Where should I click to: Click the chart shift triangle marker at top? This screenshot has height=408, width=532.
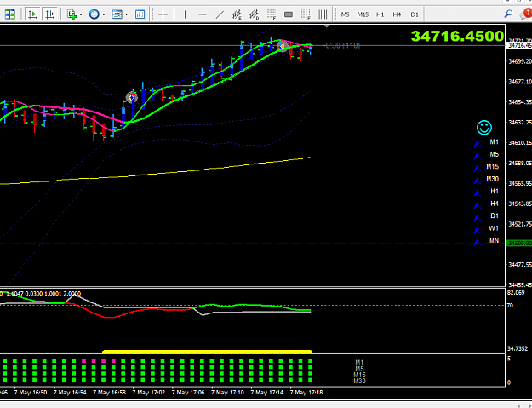pos(327,26)
